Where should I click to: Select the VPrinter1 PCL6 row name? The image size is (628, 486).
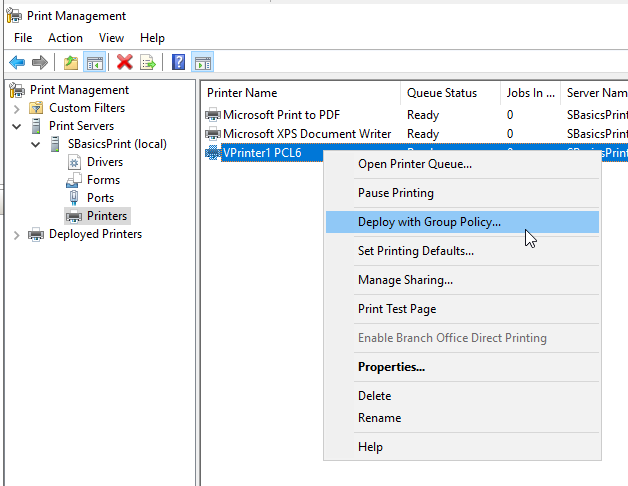tap(262, 153)
